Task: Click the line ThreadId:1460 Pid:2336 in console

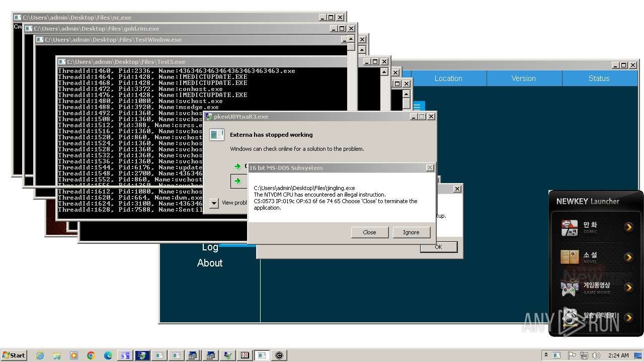Action: pos(177,71)
